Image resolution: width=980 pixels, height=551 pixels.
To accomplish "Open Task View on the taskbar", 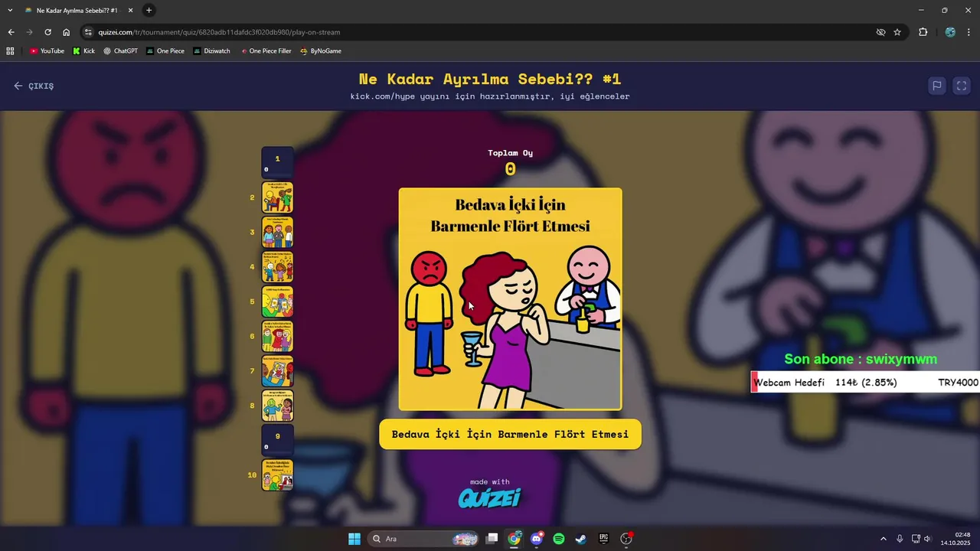I will click(492, 539).
